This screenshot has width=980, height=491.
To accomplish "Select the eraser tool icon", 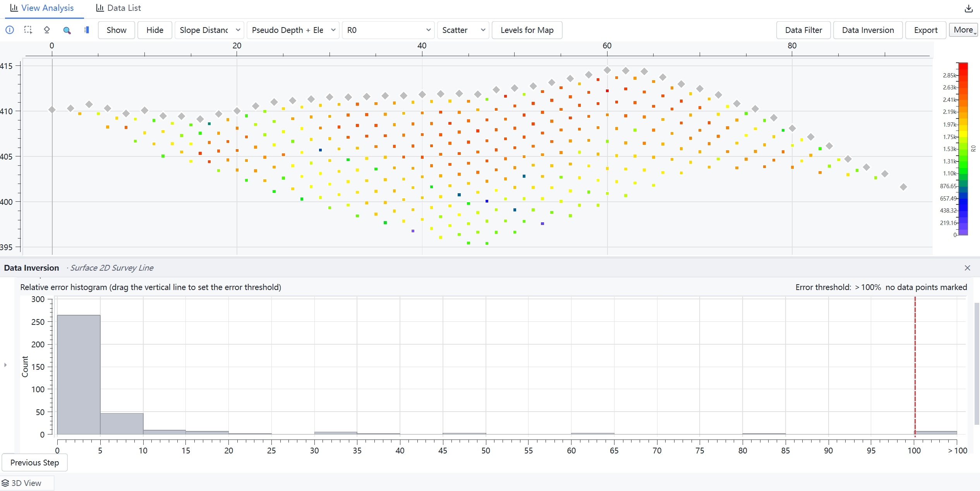I will (x=47, y=30).
